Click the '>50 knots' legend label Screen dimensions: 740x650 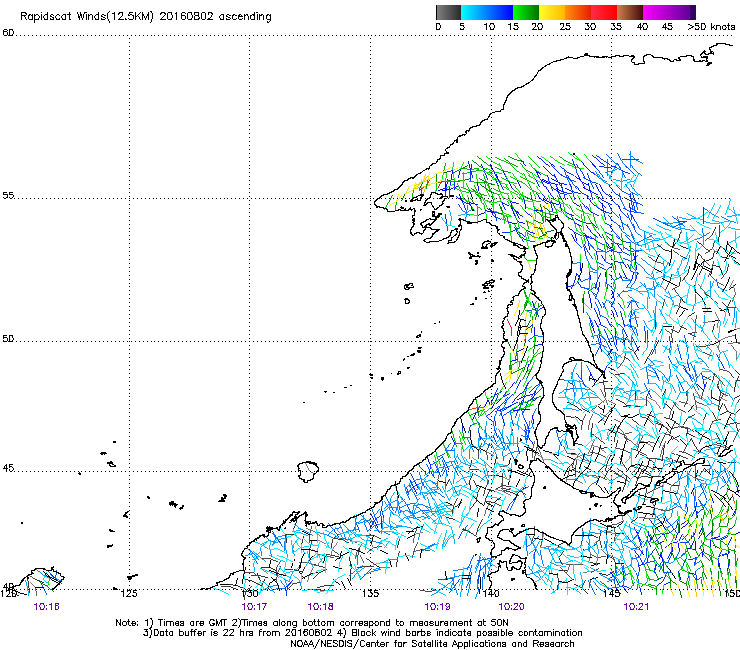pyautogui.click(x=711, y=27)
